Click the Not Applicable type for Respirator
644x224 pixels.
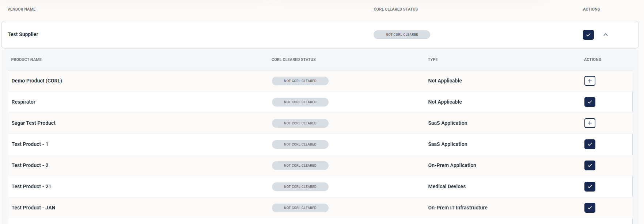coord(445,102)
